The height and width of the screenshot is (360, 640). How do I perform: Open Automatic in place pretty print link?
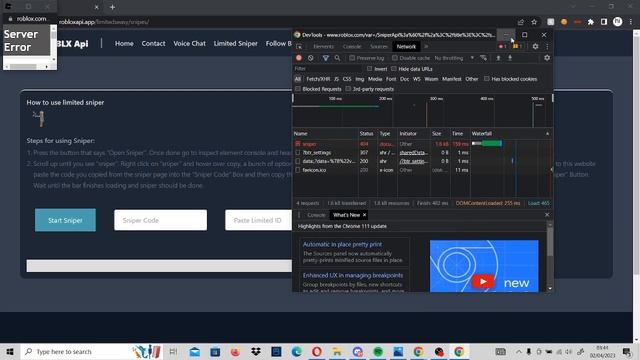[342, 244]
